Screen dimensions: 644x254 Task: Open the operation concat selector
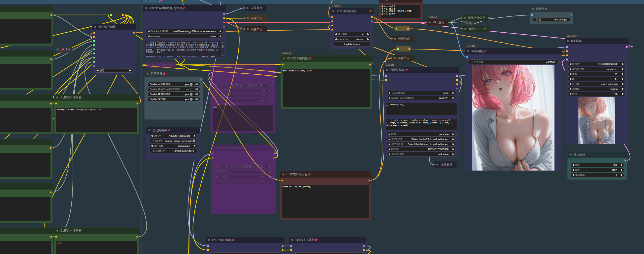[x=352, y=39]
